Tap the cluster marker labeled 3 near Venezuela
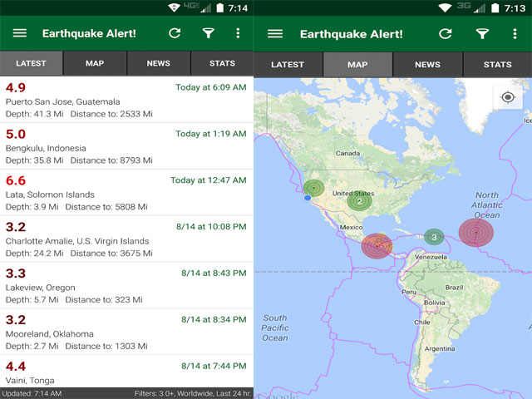Viewport: 532px width, 399px height. pyautogui.click(x=434, y=237)
